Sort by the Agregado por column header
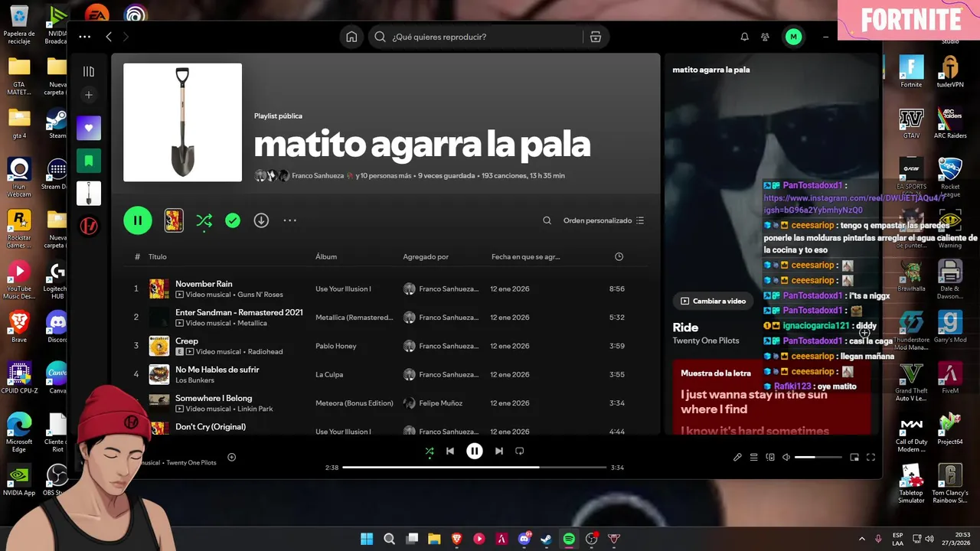980x551 pixels. click(426, 257)
